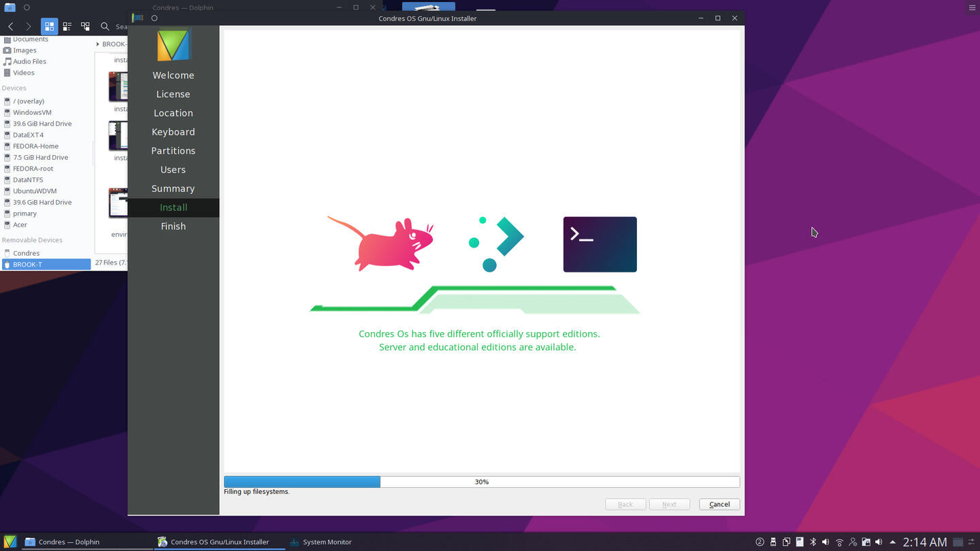Open the Wi-Fi network tray icon
The image size is (980, 551).
click(839, 542)
